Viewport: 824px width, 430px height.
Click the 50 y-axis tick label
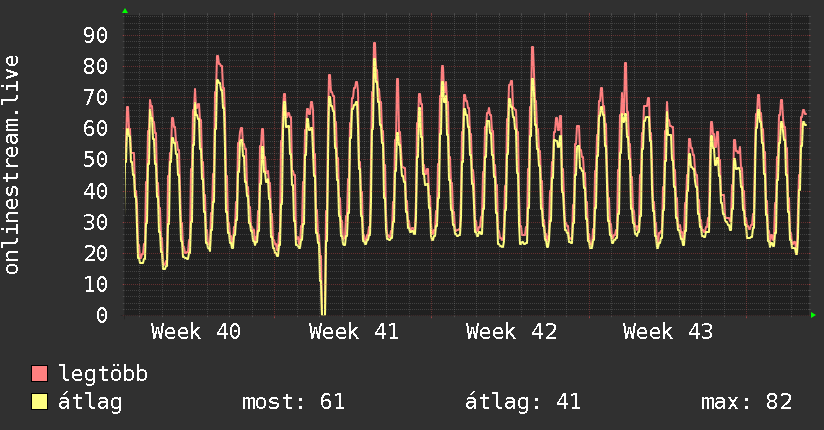pos(96,159)
